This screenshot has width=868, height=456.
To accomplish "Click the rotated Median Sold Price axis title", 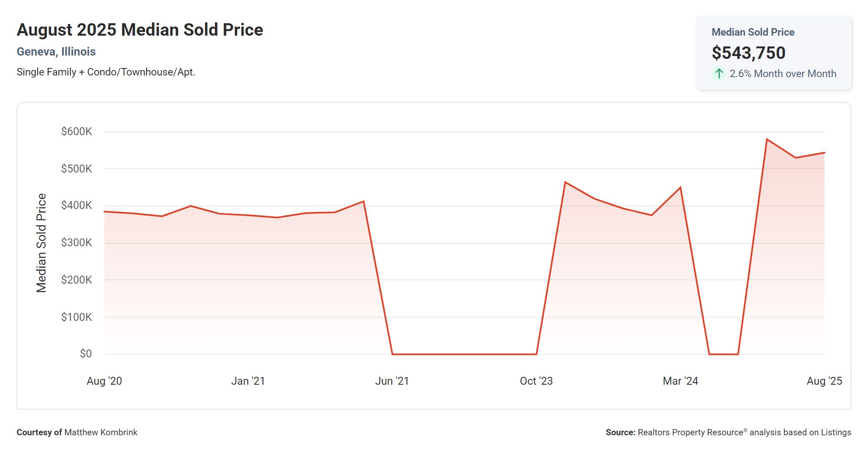I will (41, 243).
